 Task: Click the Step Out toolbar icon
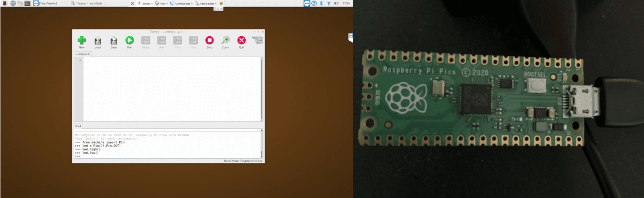coord(193,41)
